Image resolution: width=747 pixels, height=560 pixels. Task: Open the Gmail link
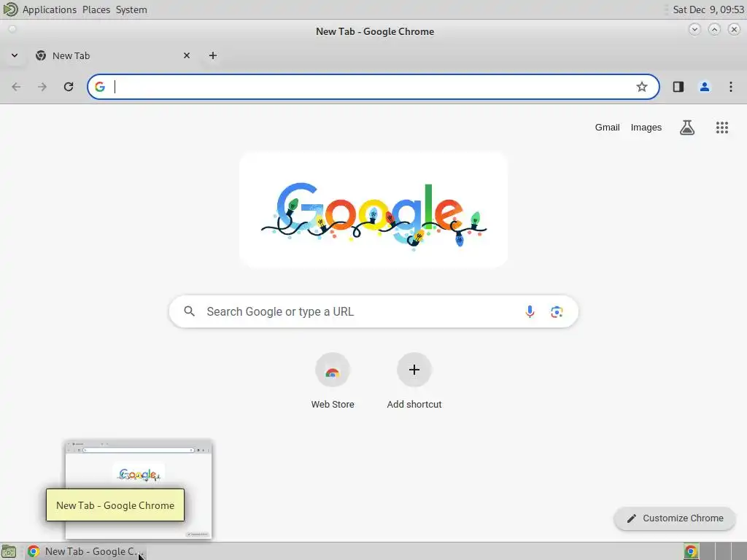[x=607, y=127]
